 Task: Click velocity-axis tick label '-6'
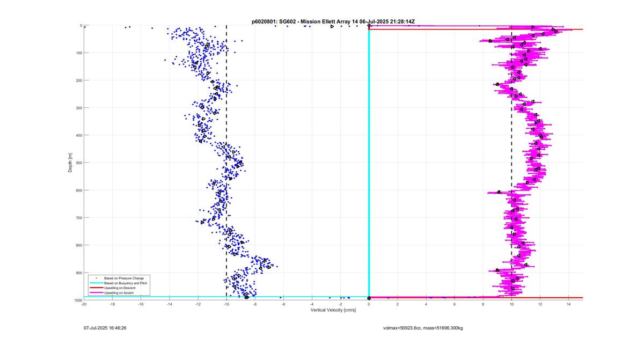pos(283,304)
